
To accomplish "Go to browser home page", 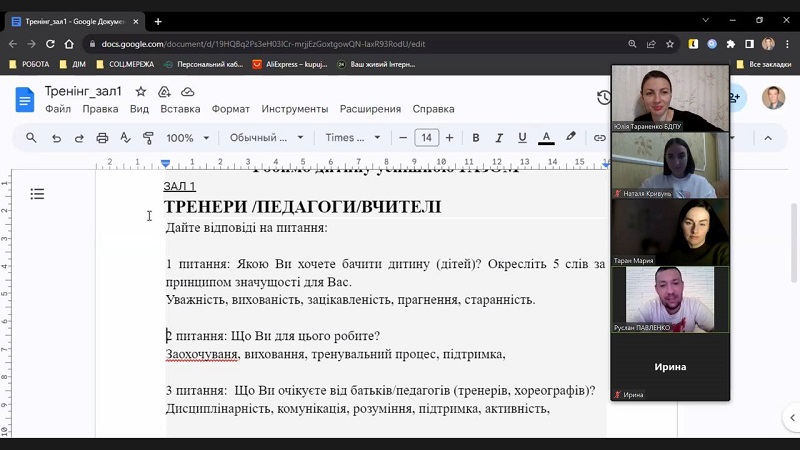I will coord(69,44).
